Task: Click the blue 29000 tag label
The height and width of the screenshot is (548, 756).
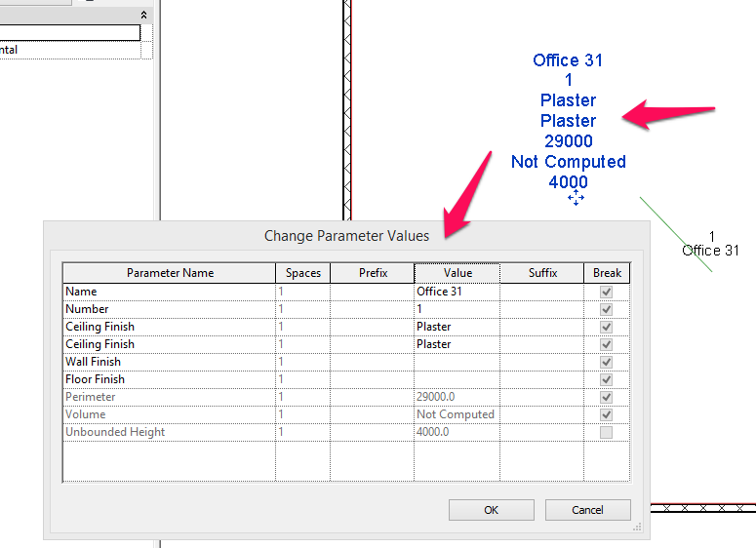Action: [x=569, y=141]
